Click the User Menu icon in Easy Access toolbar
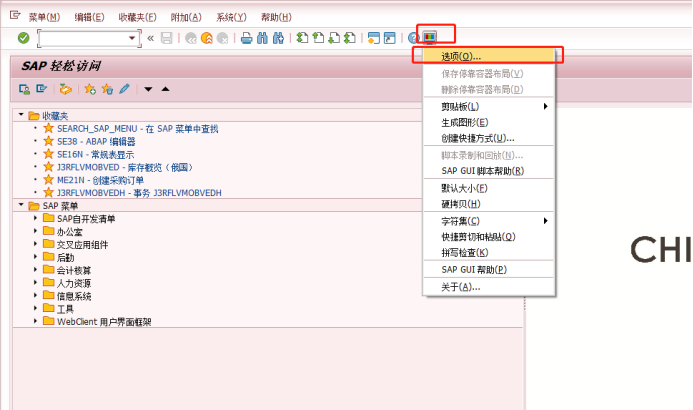 coord(24,89)
